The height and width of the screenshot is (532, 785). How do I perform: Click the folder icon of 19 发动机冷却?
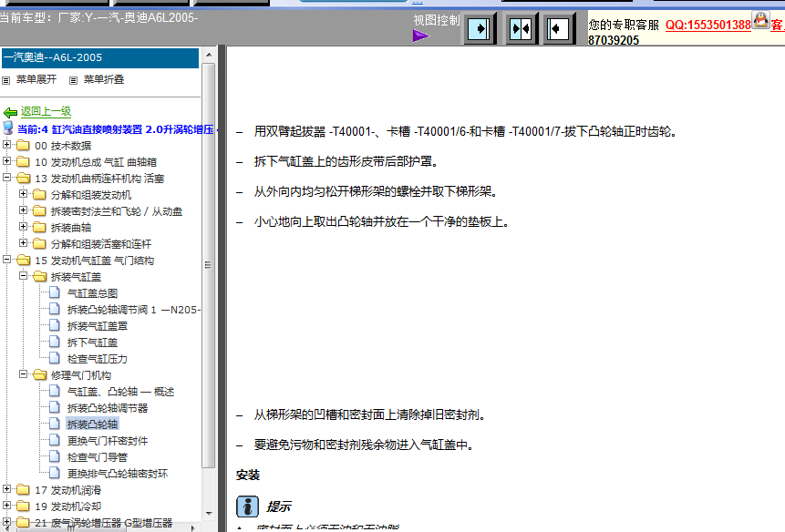click(x=23, y=506)
